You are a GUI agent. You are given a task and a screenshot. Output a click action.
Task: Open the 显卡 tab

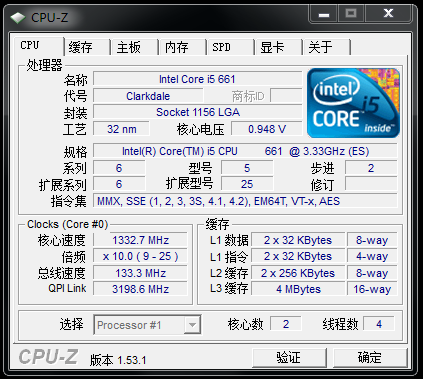click(x=278, y=47)
